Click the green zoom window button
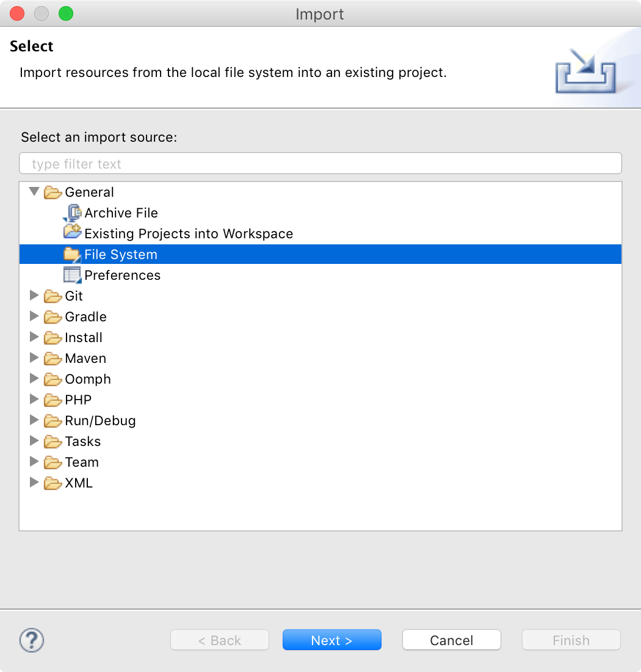The image size is (641, 672). point(65,13)
